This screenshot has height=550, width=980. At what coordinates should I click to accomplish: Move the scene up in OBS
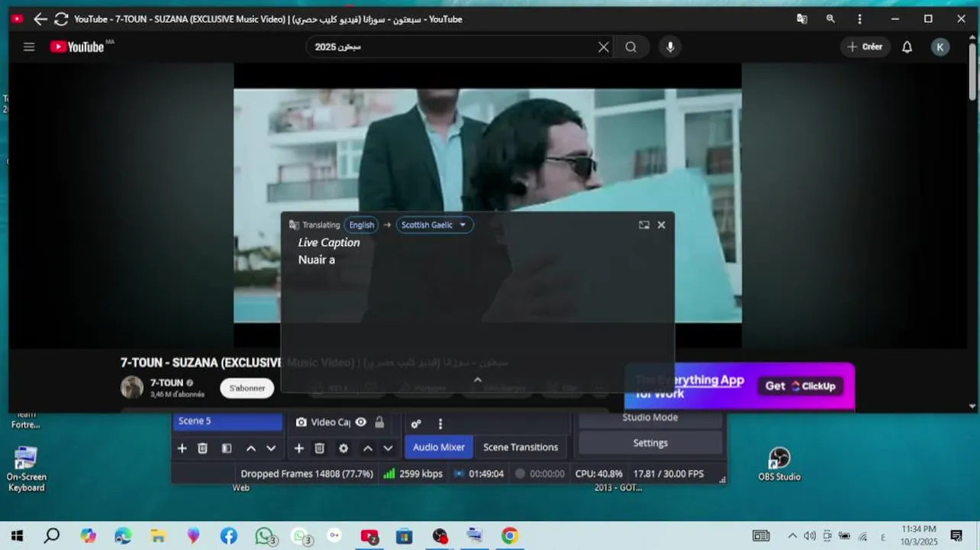point(250,448)
